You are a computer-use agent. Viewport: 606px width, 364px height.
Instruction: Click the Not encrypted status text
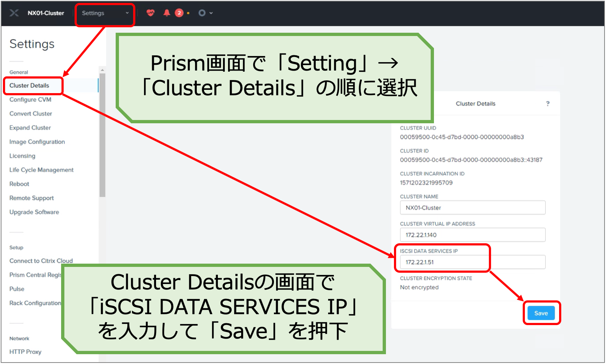point(419,287)
